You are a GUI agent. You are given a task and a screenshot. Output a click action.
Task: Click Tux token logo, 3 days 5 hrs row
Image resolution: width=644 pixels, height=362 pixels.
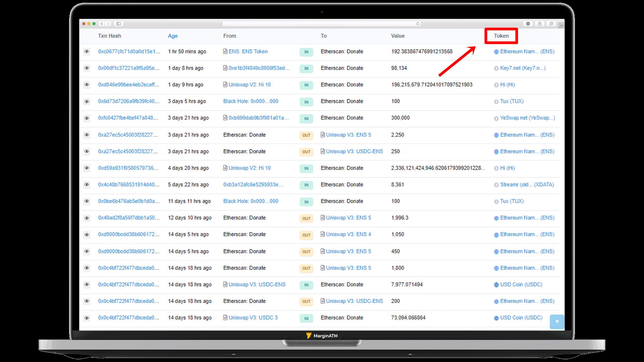point(496,102)
